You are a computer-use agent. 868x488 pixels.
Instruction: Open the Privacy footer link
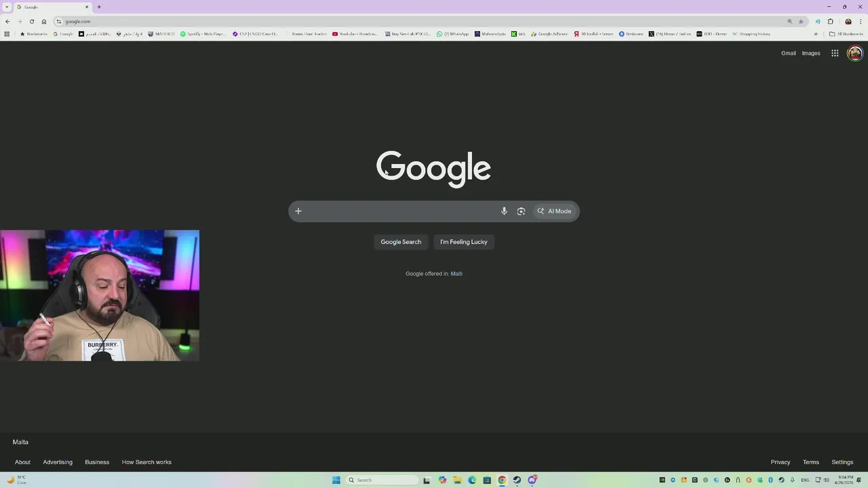click(x=780, y=462)
